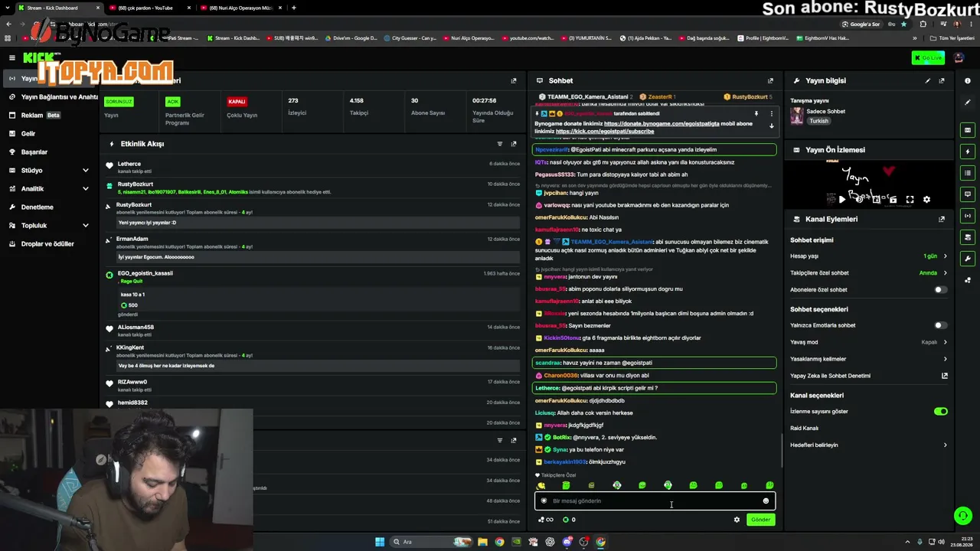Open the hamburger menu beside the Kick logo
The height and width of the screenshot is (551, 980).
tap(12, 57)
